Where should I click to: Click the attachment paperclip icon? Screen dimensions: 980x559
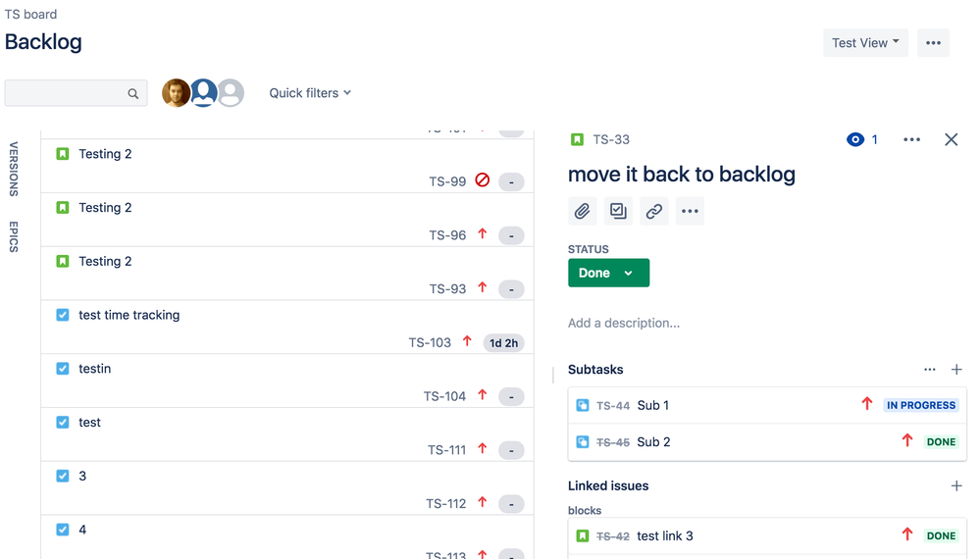pyautogui.click(x=582, y=211)
